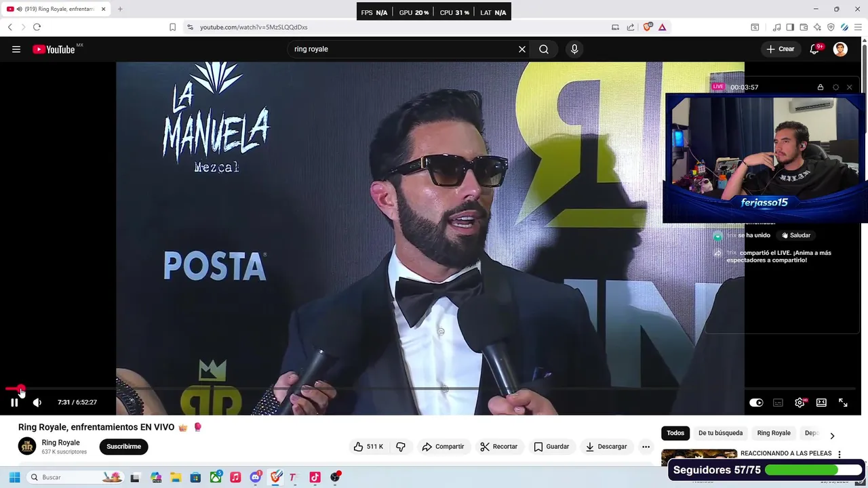Bookmark this page
This screenshot has width=868, height=488.
(x=172, y=27)
